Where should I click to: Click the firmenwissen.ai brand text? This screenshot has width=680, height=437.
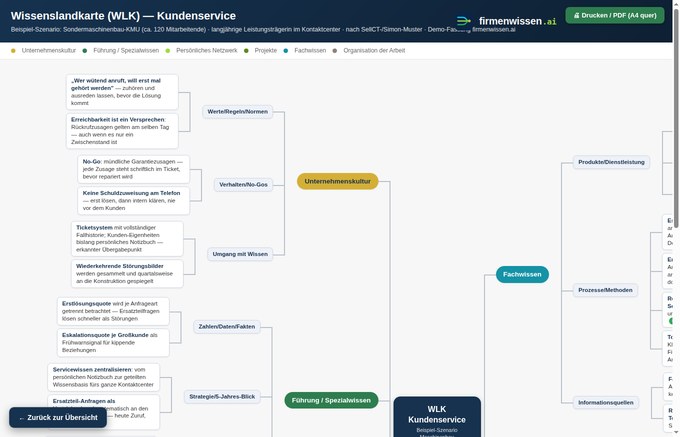pyautogui.click(x=517, y=21)
